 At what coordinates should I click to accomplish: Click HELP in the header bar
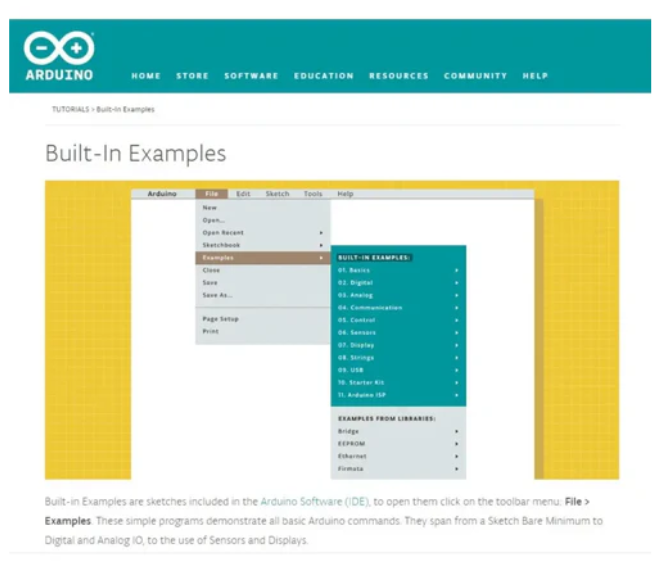click(x=535, y=76)
